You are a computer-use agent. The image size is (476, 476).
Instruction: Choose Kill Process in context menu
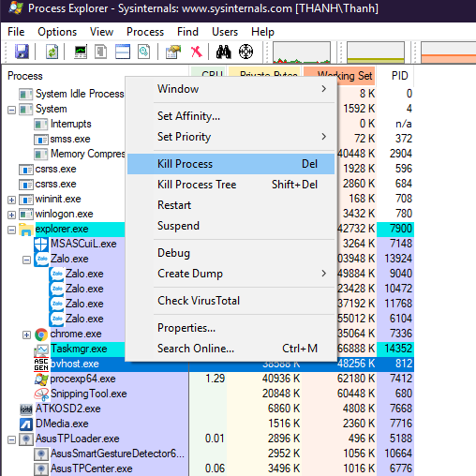(231, 164)
